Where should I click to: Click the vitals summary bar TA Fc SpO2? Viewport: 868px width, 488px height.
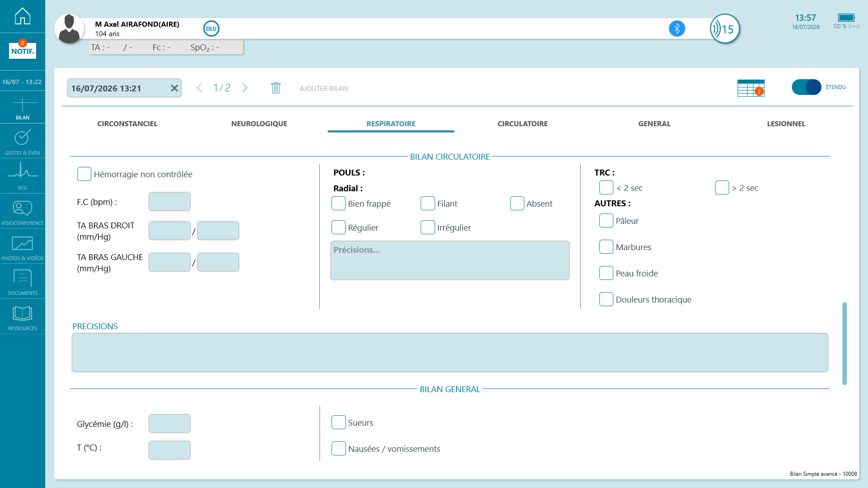click(x=166, y=47)
